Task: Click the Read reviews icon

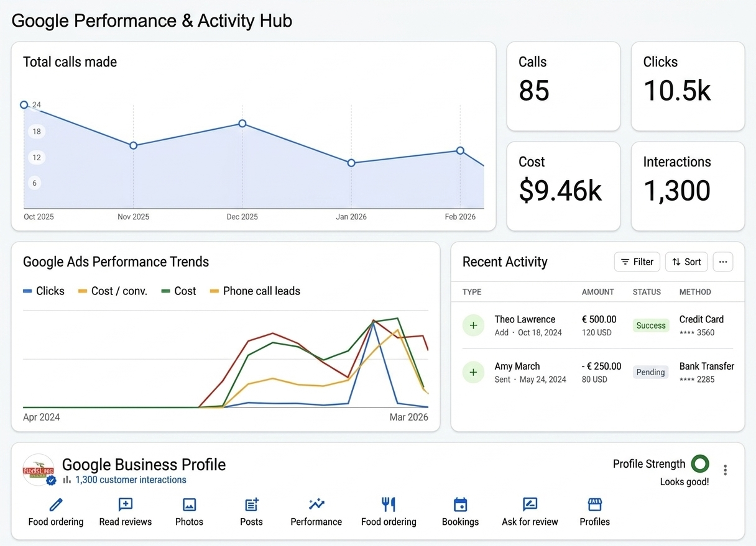Action: point(126,504)
